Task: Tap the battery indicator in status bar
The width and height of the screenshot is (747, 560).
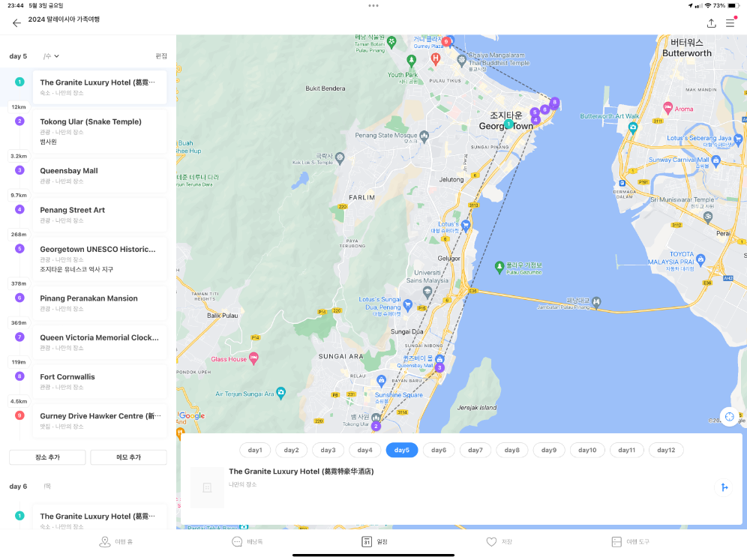Action: coord(732,6)
